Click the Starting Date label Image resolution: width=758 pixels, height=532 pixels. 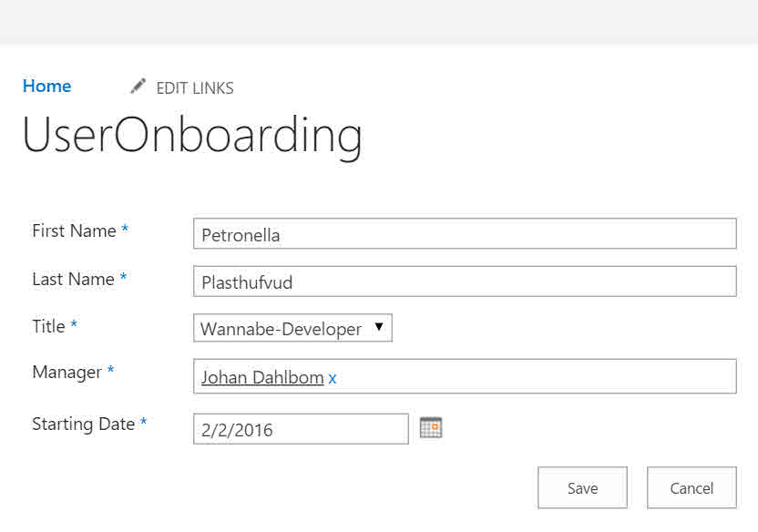[x=83, y=425]
